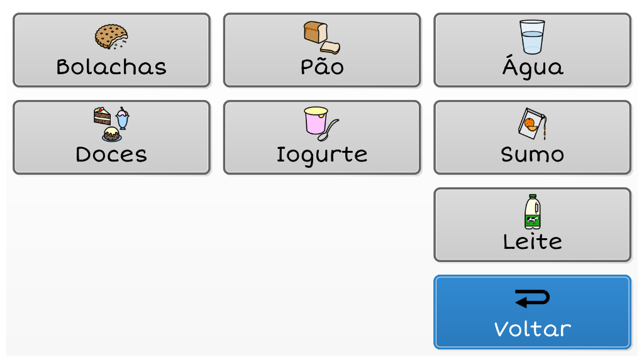Click the return arrow icon
644x362 pixels.
pos(532,299)
